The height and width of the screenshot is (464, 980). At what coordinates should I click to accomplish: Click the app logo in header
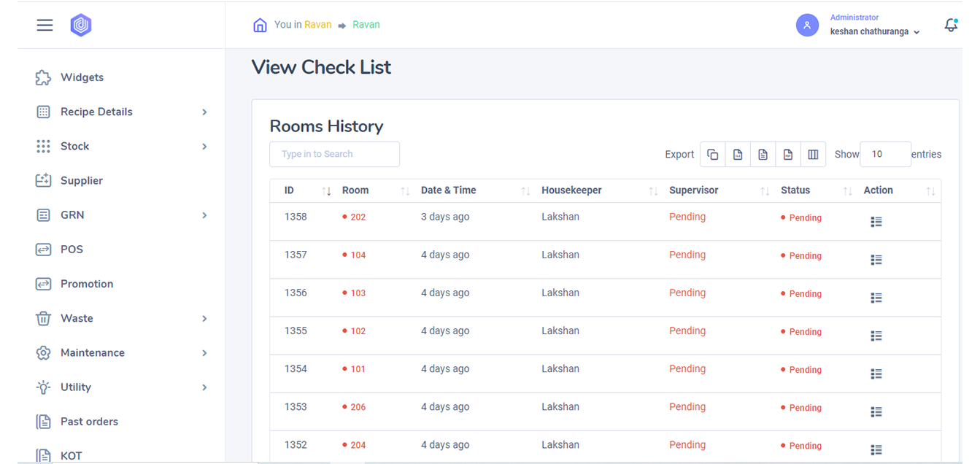(81, 26)
